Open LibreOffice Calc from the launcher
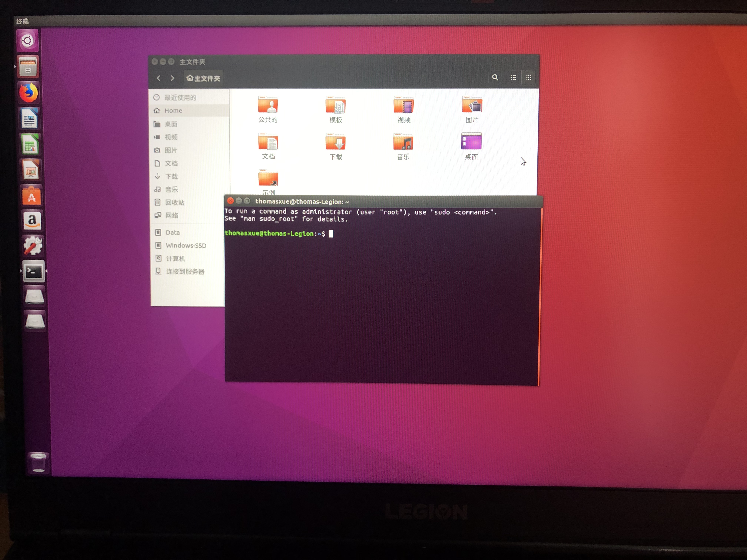This screenshot has width=747, height=560. [30, 144]
